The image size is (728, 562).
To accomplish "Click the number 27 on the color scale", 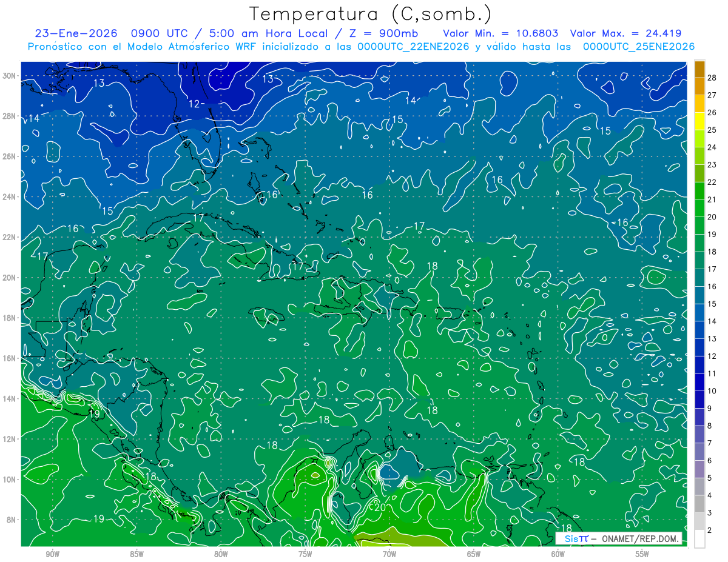I will coord(712,95).
